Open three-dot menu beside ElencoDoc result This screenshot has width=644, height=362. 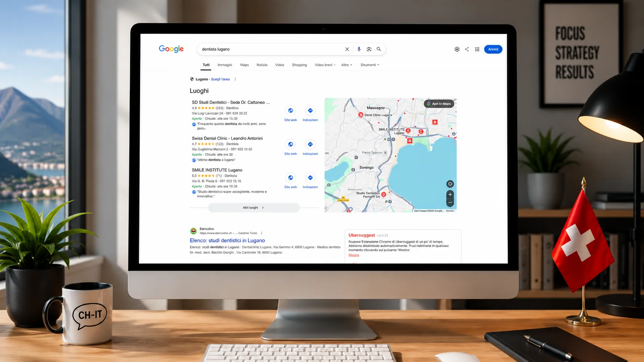[x=262, y=233]
